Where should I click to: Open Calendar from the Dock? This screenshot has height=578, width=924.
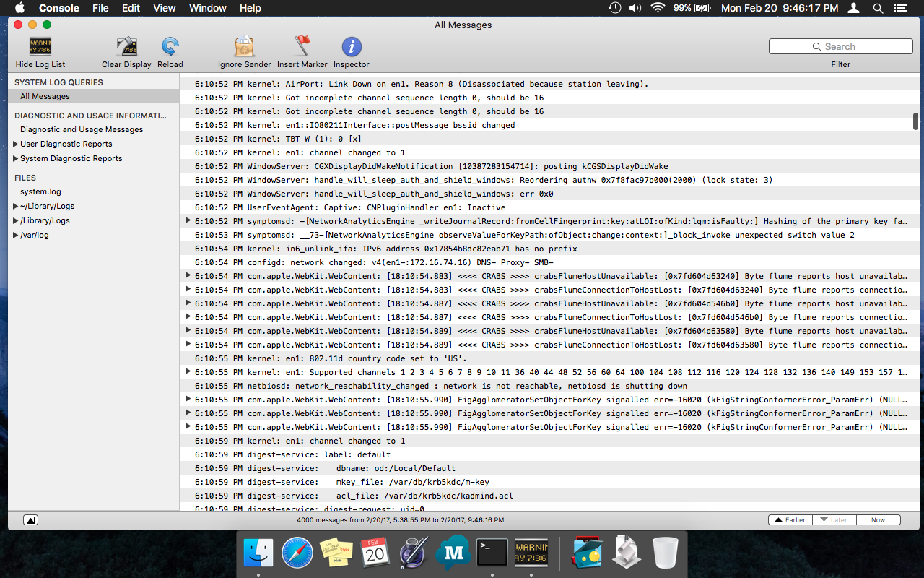coord(375,553)
